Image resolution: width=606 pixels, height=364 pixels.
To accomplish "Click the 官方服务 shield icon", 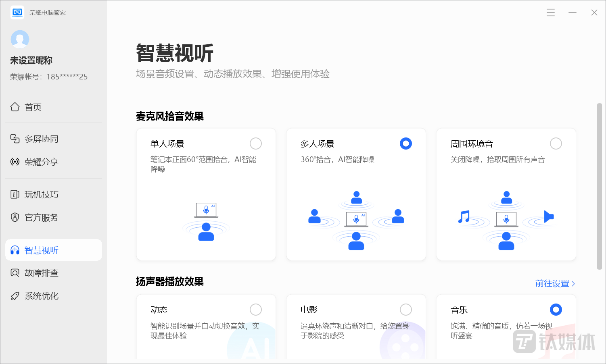I will (15, 217).
